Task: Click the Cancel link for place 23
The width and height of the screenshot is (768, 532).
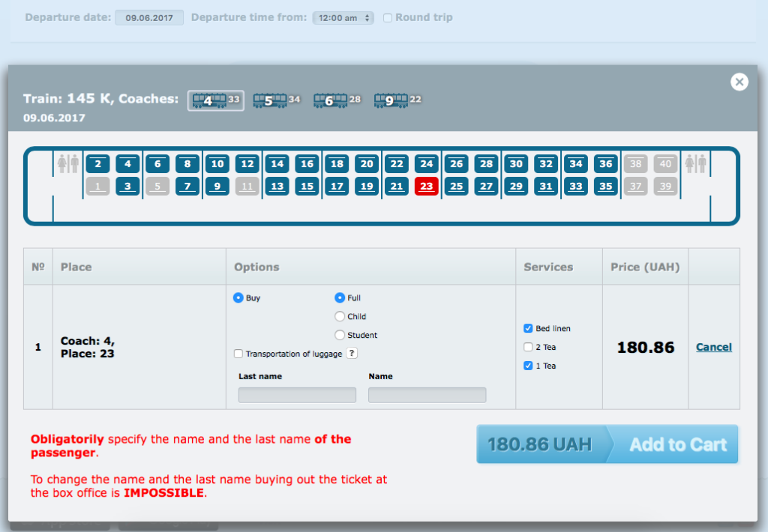Action: (714, 347)
